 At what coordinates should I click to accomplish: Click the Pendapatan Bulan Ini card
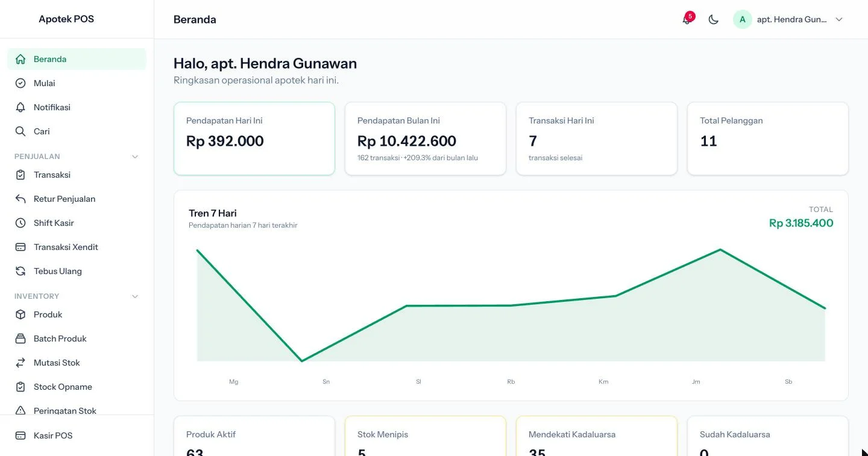(426, 139)
